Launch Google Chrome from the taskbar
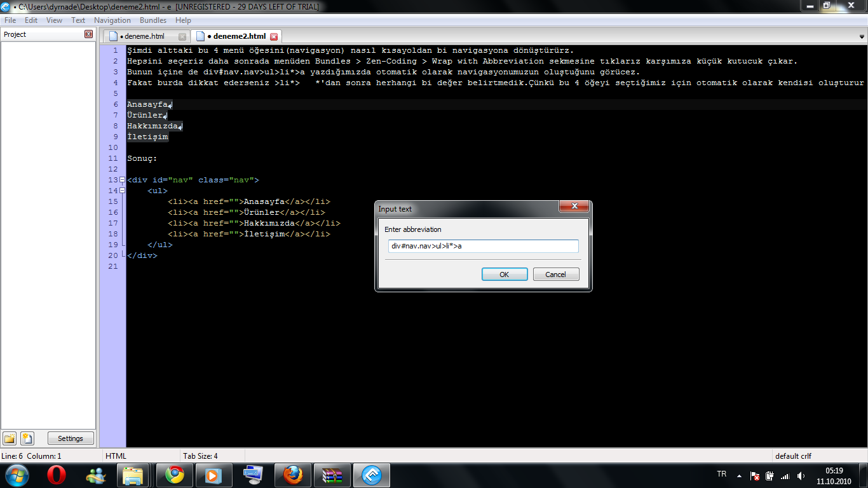Image resolution: width=868 pixels, height=488 pixels. [175, 475]
